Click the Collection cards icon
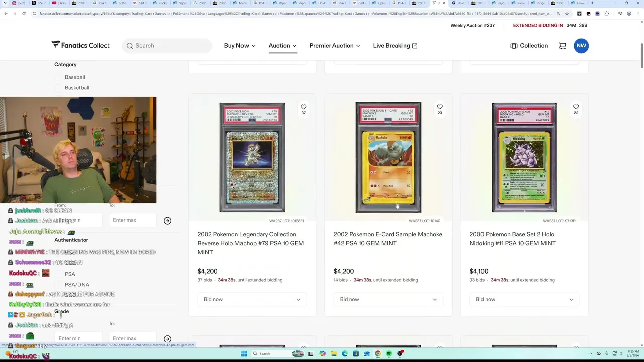Image resolution: width=644 pixels, height=362 pixels. 514,46
